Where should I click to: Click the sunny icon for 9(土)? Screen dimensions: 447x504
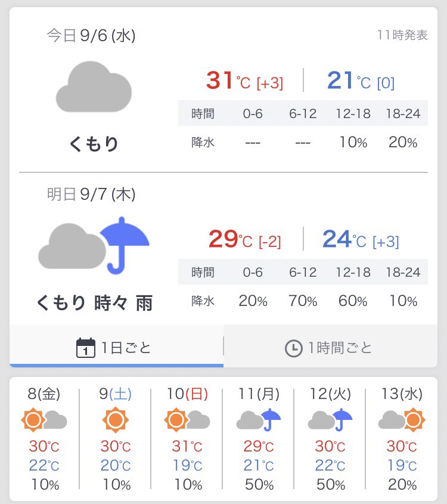[115, 420]
